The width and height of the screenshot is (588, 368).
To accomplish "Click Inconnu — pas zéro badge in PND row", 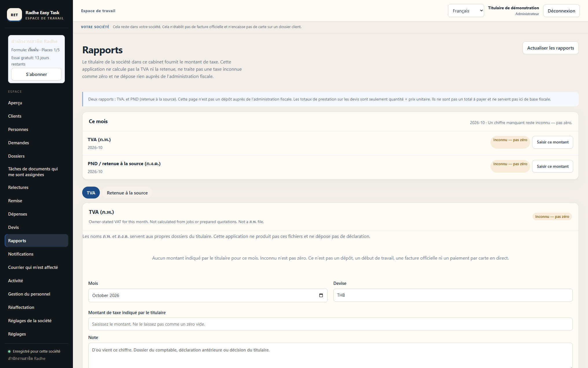I will [510, 166].
